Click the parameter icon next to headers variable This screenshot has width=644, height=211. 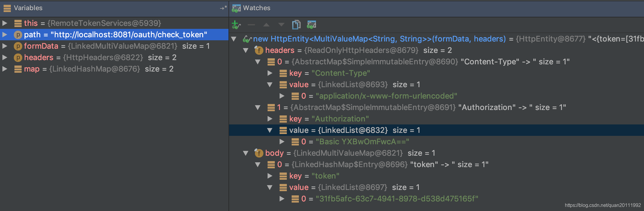18,58
